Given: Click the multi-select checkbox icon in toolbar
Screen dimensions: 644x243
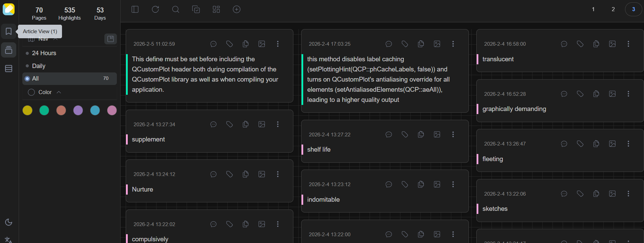Looking at the screenshot, I should pos(196,9).
